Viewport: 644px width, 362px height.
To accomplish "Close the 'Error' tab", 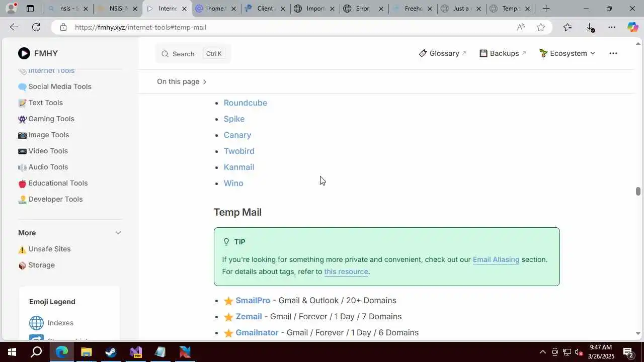I will tap(381, 9).
